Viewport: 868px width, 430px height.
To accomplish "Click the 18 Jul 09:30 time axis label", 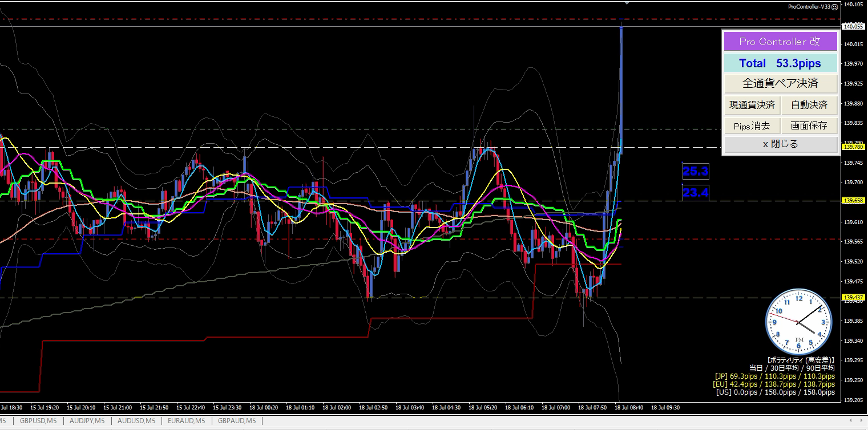I will tap(665, 408).
